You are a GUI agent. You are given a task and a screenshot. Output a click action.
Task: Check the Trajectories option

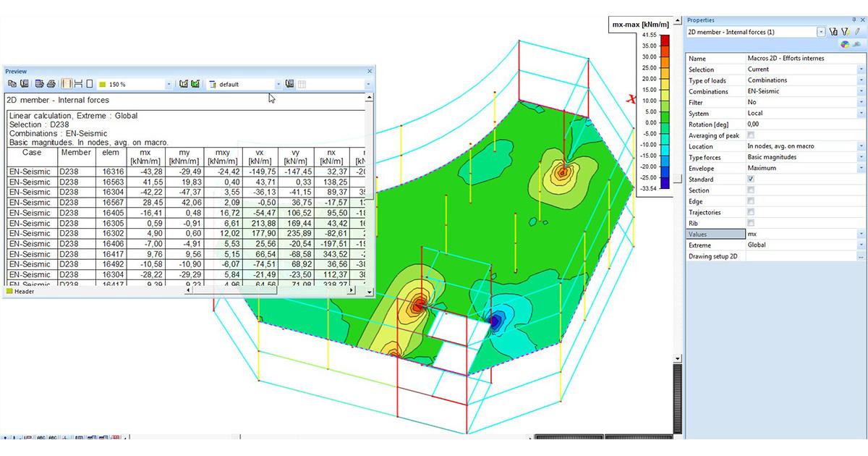[750, 211]
